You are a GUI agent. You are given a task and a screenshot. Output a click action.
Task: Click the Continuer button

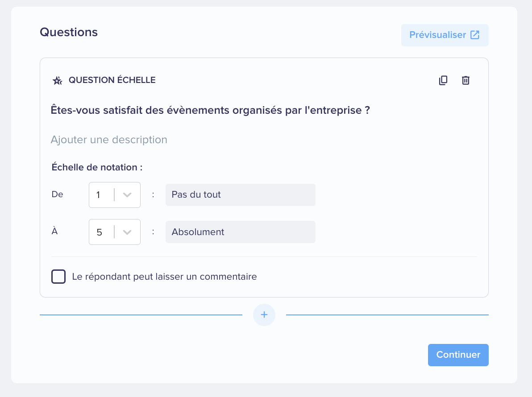[458, 355]
